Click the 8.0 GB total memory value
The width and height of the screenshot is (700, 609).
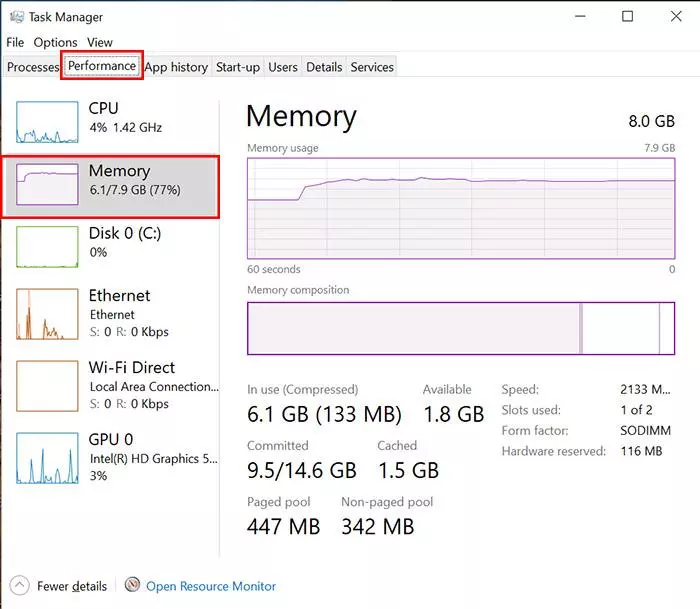pos(651,121)
